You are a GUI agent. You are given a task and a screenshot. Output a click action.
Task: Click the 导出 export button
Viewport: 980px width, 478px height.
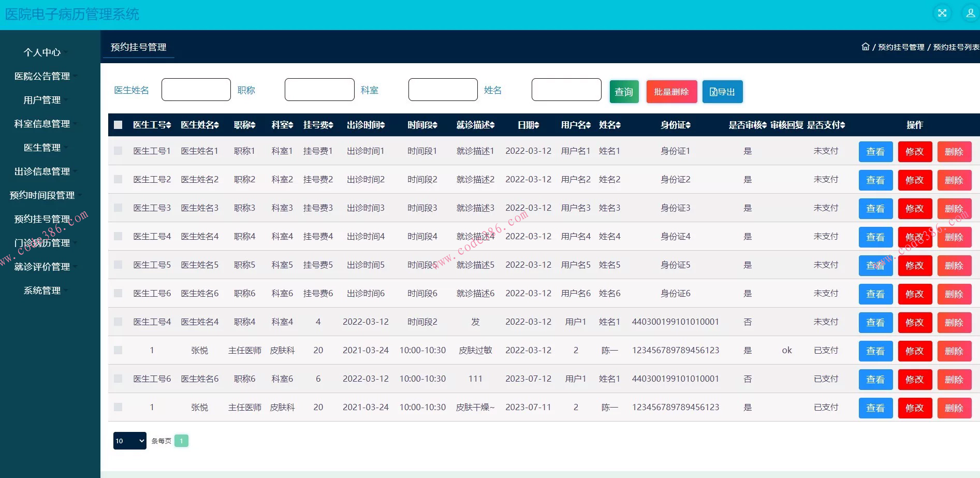[722, 92]
